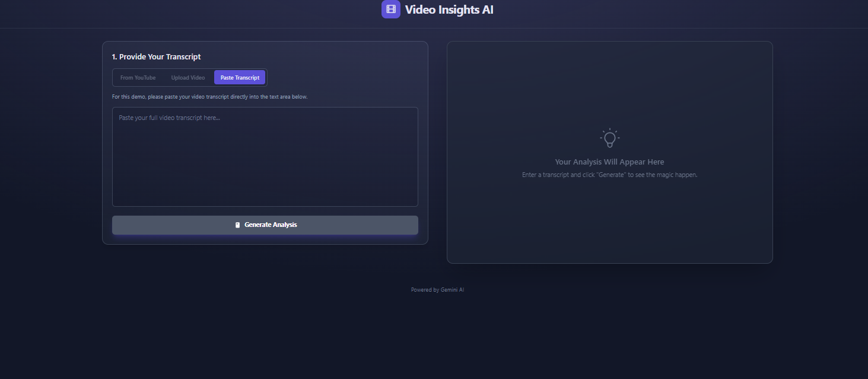Click the magic wand glyph inside the generate button
Screen dimensions: 868x379
[237, 225]
